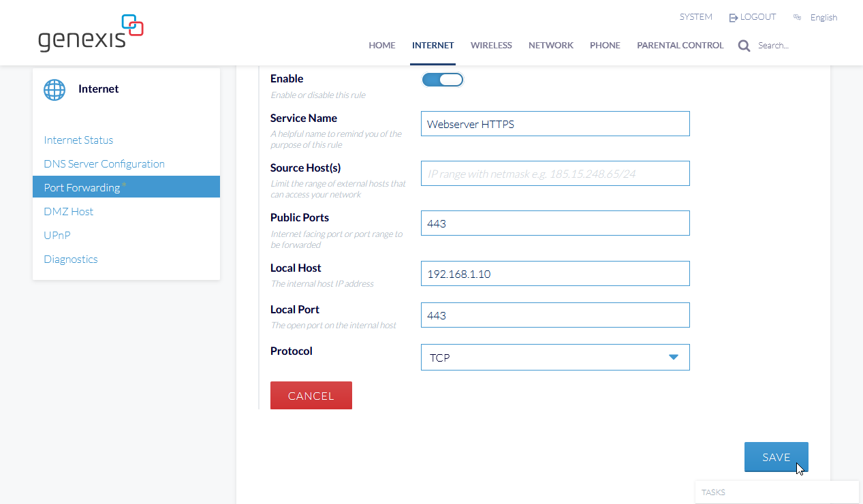Save the port forwarding rule
863x504 pixels.
[776, 457]
